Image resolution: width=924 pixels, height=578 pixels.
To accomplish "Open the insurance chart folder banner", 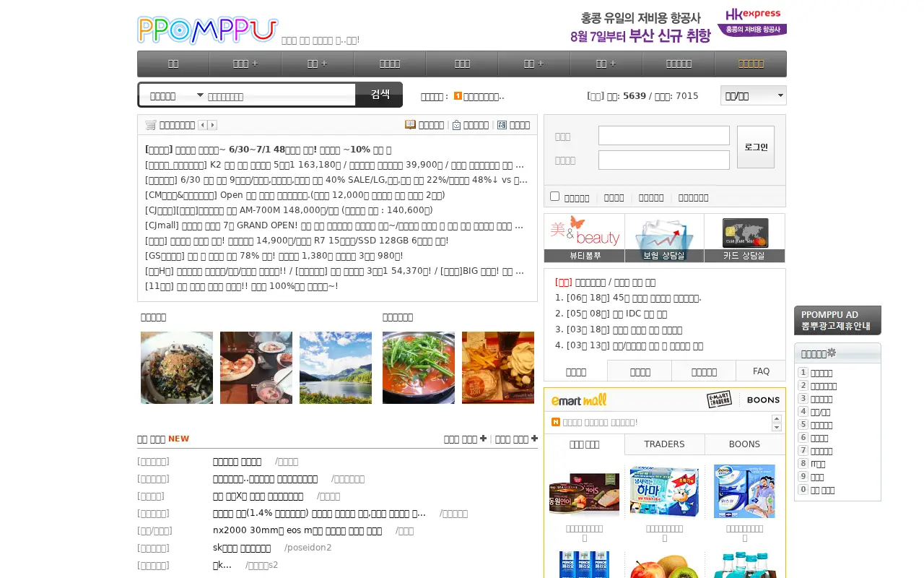I will point(664,238).
